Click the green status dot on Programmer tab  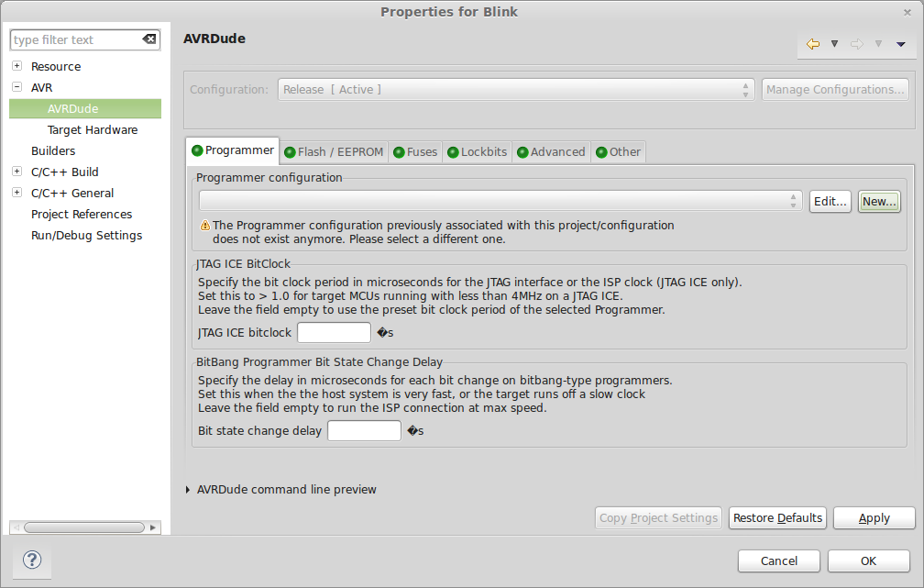[x=196, y=150]
